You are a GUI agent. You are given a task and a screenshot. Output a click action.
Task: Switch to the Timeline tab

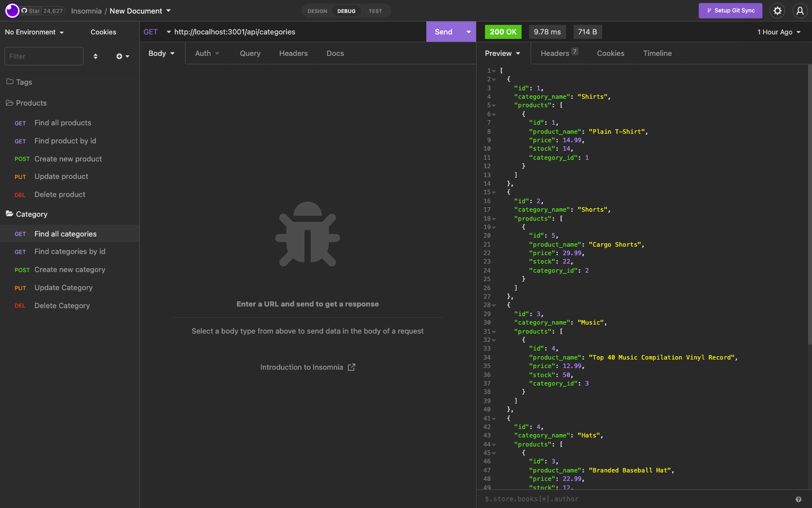coord(657,53)
